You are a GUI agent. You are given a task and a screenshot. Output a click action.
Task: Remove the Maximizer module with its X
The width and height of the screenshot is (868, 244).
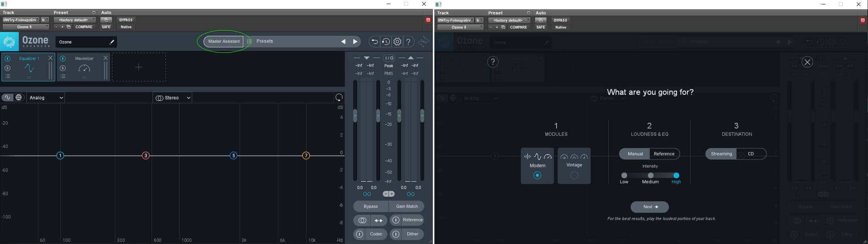click(106, 58)
